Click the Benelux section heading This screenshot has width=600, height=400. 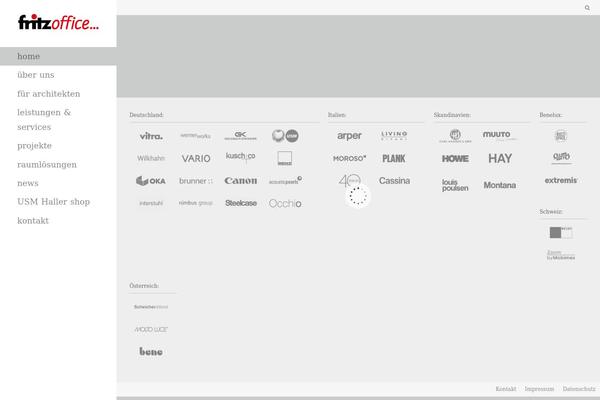coord(551,115)
